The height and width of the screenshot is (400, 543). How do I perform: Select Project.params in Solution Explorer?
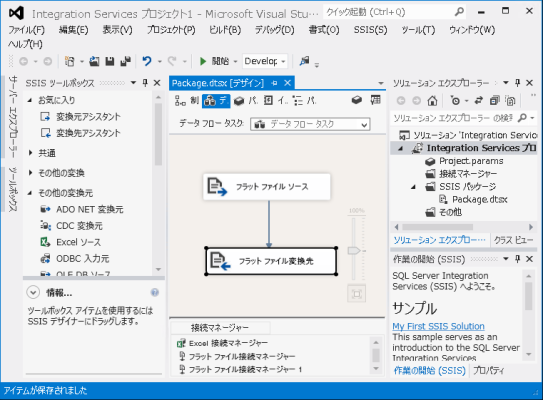[x=464, y=161]
